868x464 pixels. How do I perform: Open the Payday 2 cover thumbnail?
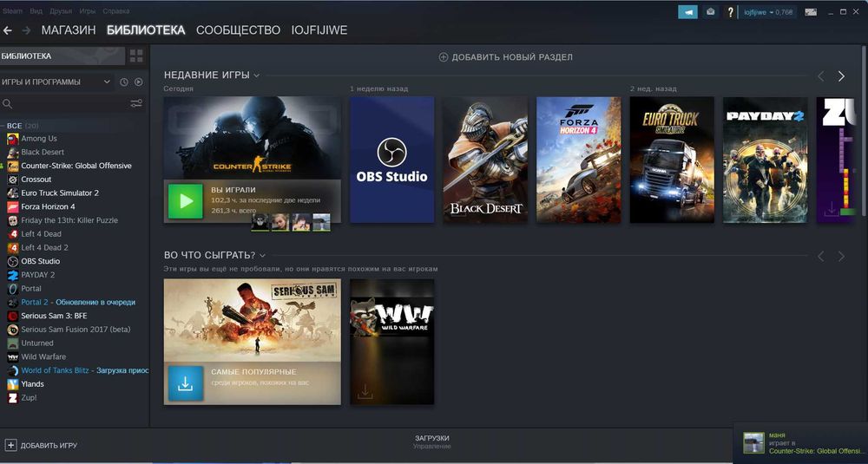tap(765, 160)
